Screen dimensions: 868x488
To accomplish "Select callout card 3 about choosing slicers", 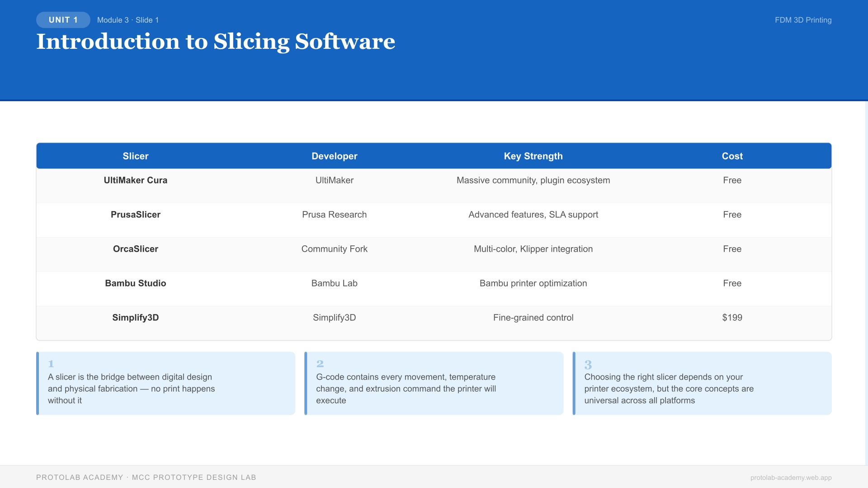I will [x=702, y=383].
